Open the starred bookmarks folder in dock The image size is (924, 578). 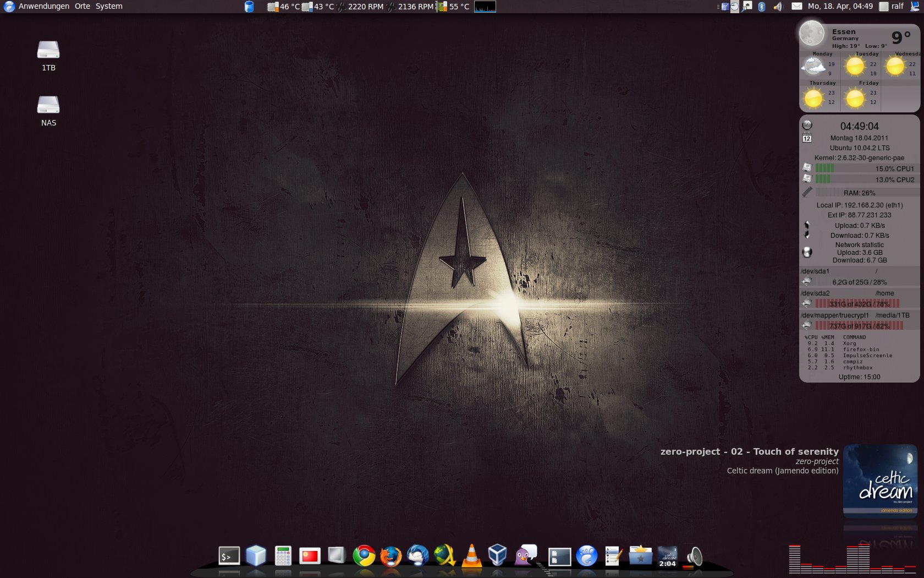(640, 556)
